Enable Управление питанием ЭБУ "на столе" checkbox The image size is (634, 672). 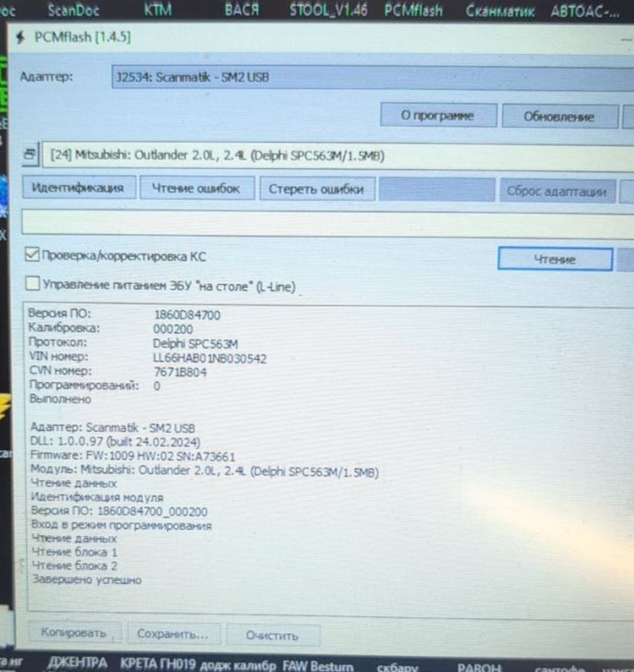[33, 283]
